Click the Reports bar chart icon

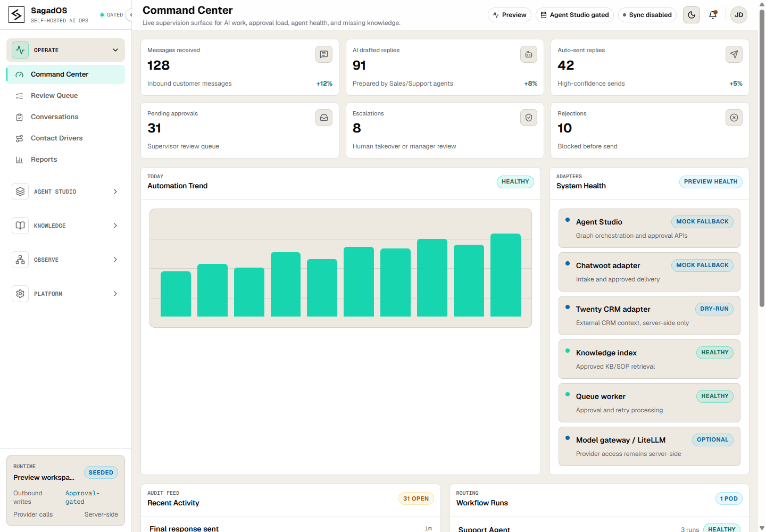[x=20, y=160]
